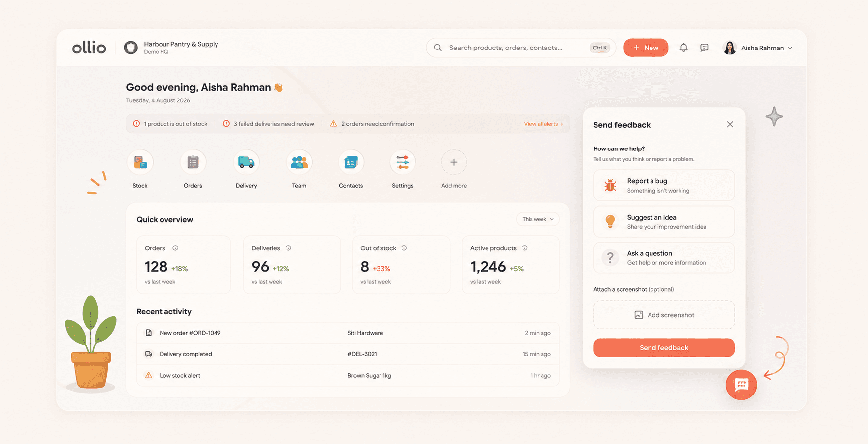Click the Demo HQ label under company name

tap(156, 52)
